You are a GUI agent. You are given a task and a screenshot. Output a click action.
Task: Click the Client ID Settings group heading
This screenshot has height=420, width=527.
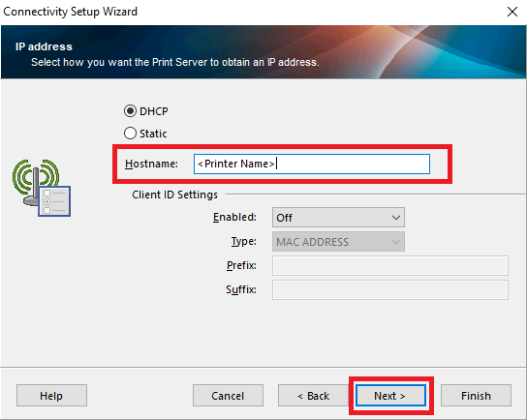pos(174,195)
